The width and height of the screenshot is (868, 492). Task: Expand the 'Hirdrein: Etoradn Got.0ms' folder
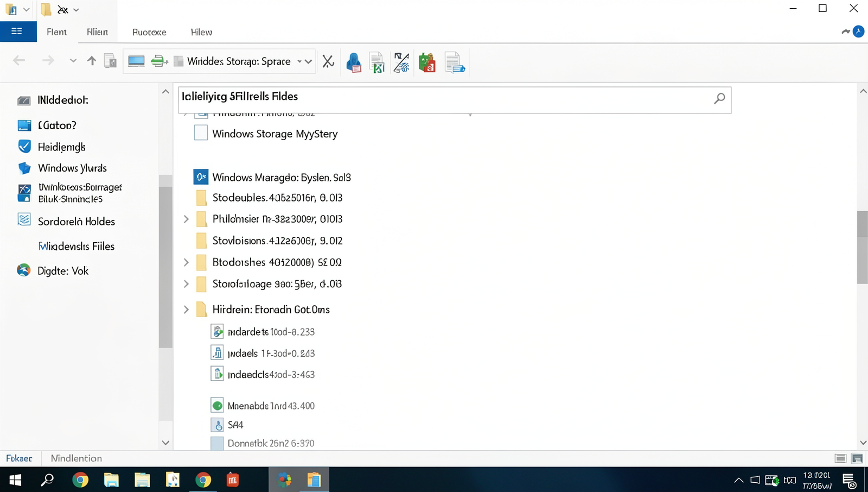pos(186,310)
